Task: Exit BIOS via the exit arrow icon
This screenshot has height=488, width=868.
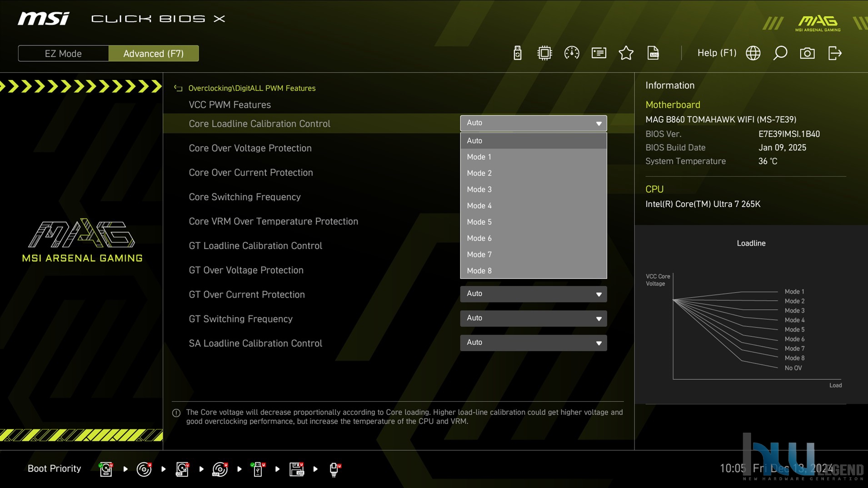Action: 835,53
